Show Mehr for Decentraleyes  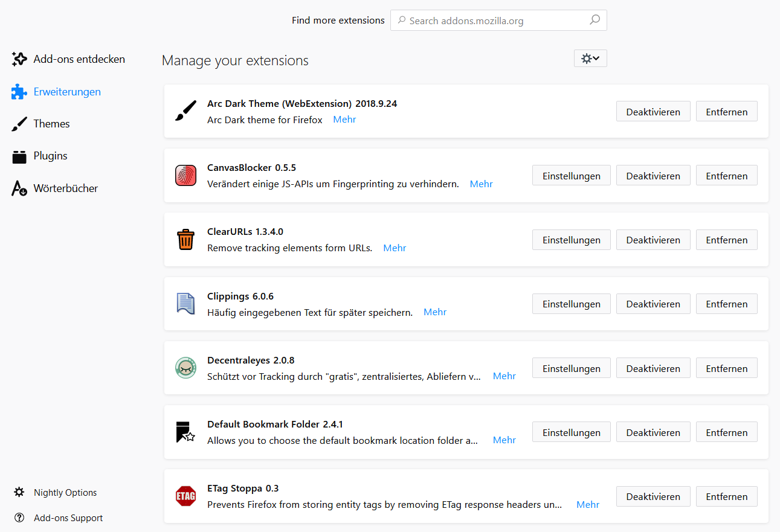pos(504,376)
